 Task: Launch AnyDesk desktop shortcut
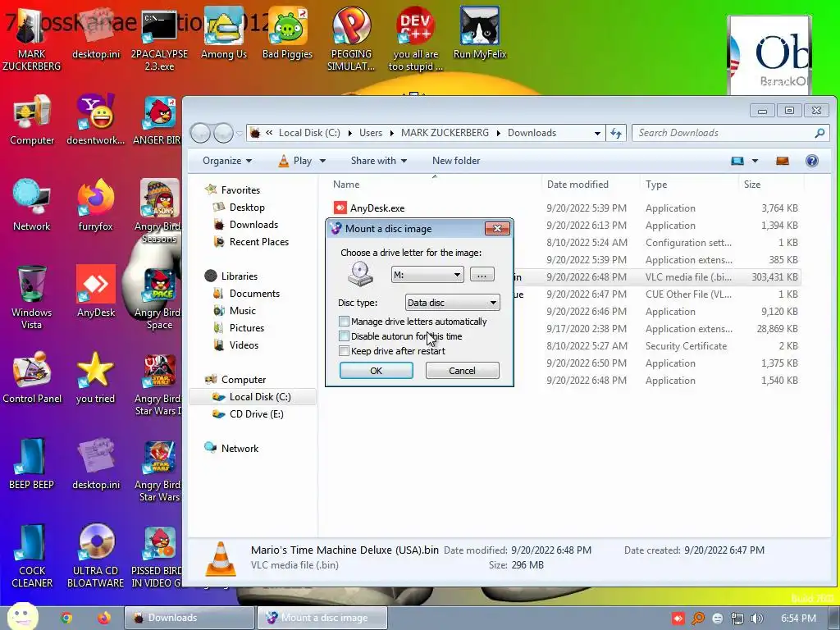click(95, 291)
